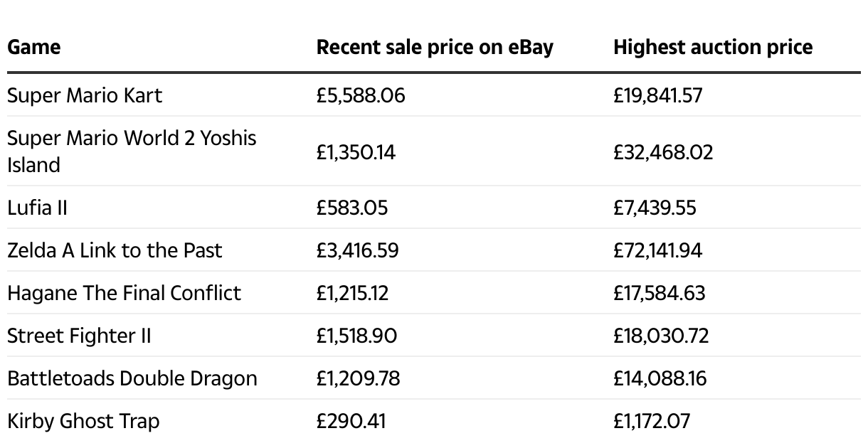Select the Recent sale price on eBay header

[435, 48]
